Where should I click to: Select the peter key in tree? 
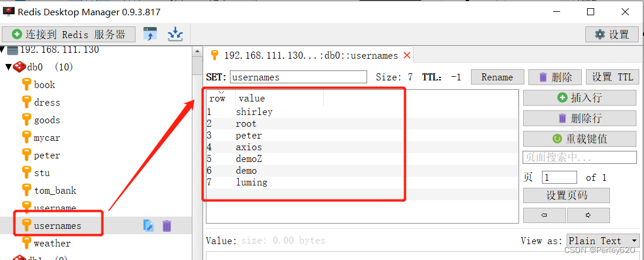point(47,156)
